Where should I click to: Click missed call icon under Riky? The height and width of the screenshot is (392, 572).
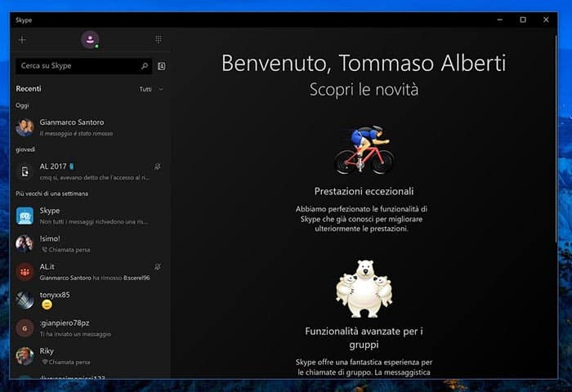click(x=44, y=362)
